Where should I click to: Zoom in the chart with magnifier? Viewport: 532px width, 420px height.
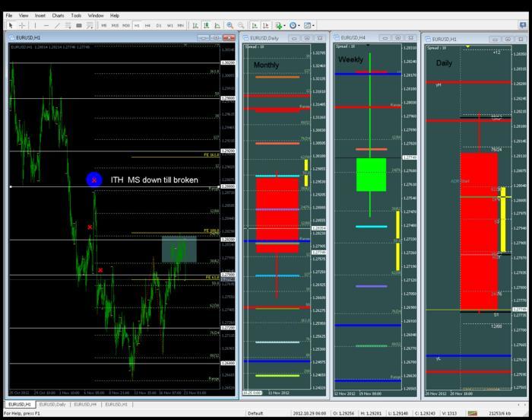pyautogui.click(x=230, y=25)
